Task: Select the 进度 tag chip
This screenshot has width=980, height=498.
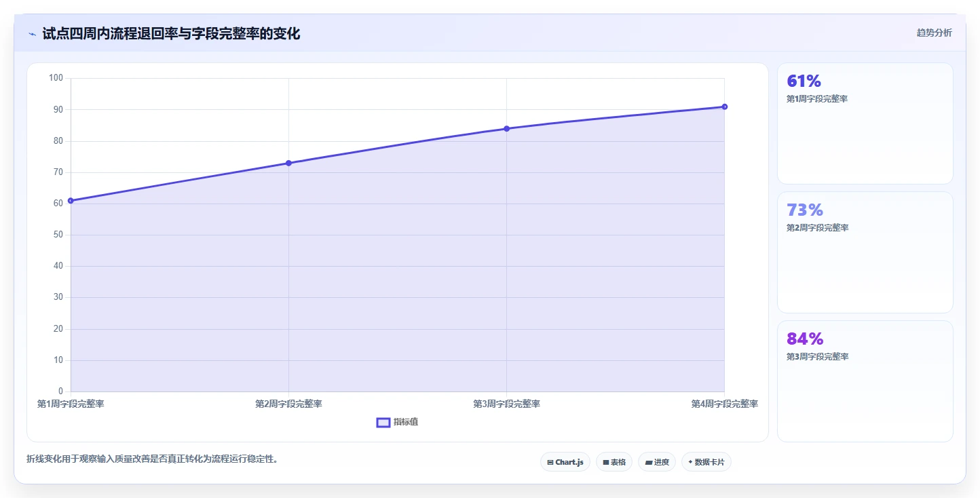Action: point(657,462)
